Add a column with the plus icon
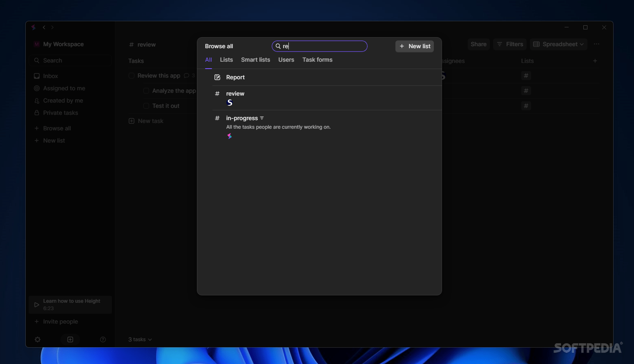The image size is (634, 364). (x=595, y=61)
